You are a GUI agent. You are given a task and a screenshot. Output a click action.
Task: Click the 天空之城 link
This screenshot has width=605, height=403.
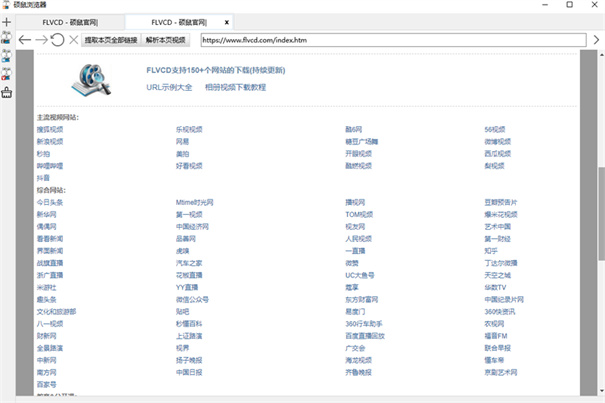tap(497, 275)
